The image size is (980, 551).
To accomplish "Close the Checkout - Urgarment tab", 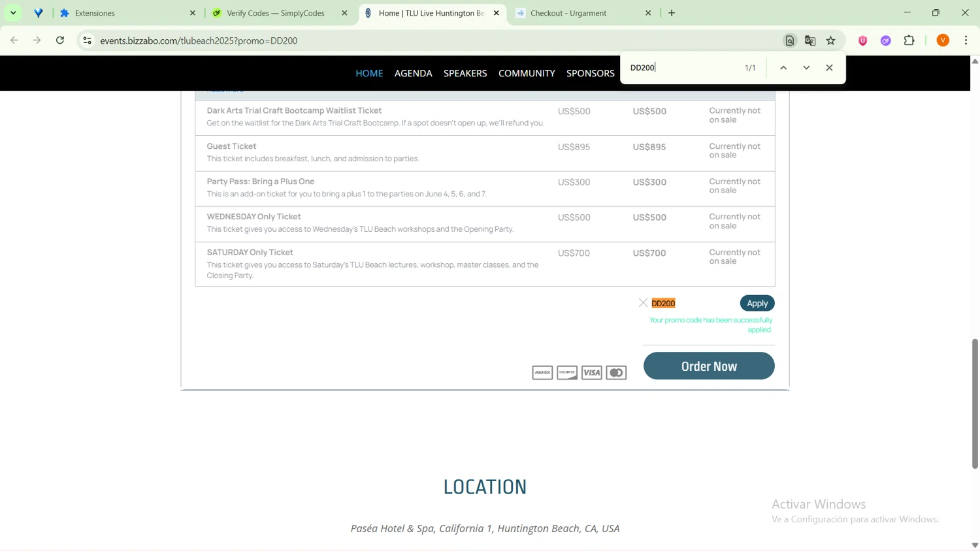I will [x=648, y=12].
